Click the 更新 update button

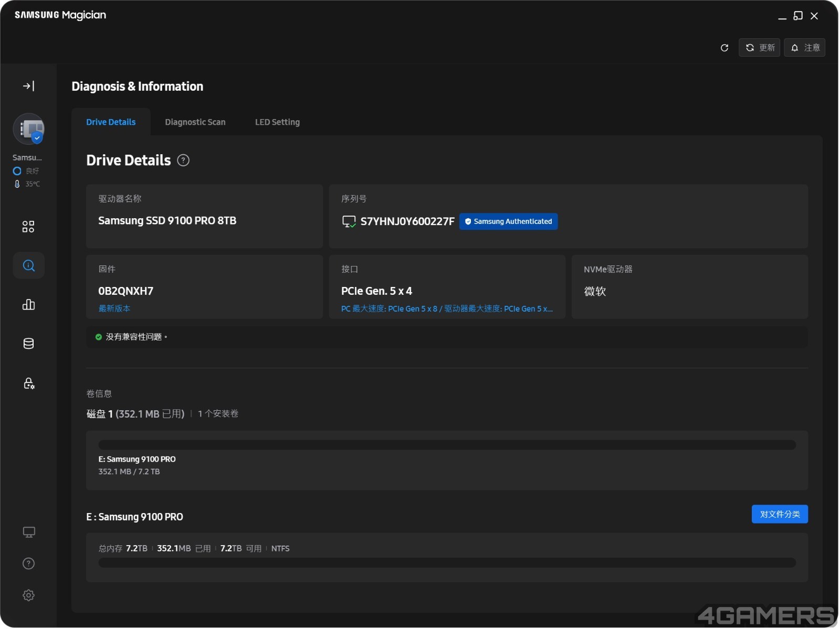tap(760, 48)
